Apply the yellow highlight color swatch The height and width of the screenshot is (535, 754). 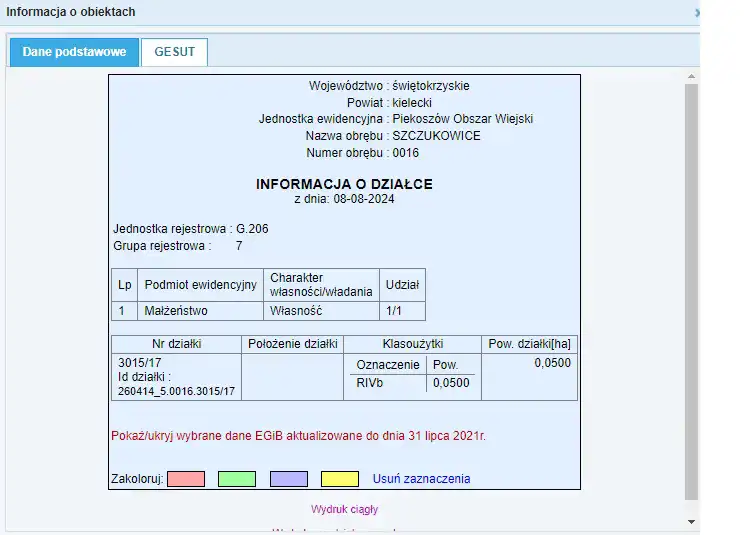tap(340, 479)
